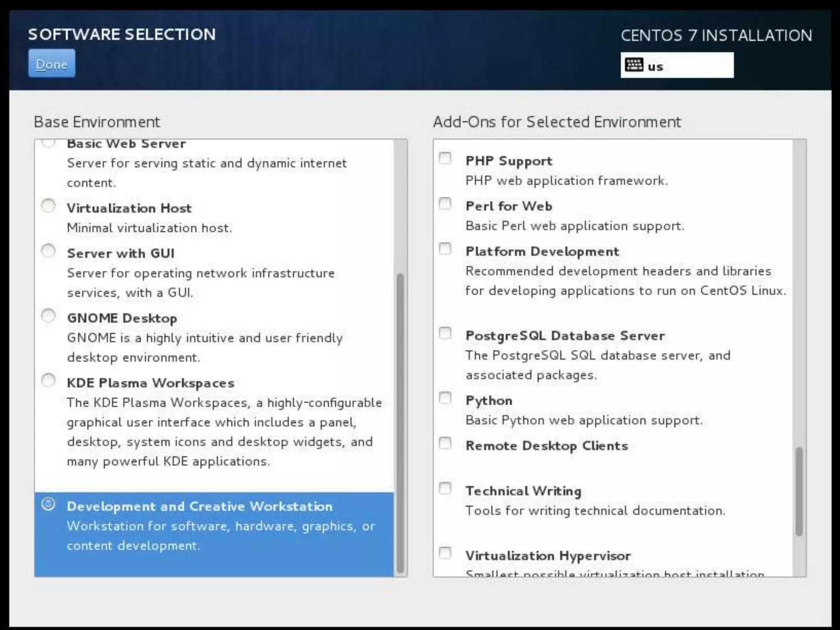Click the Development and Creative Workstation radio button
The image size is (840, 630).
(x=48, y=504)
